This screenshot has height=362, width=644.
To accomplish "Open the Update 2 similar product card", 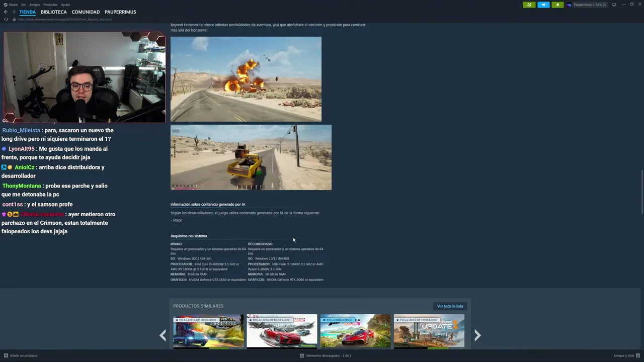I will 429,331.
